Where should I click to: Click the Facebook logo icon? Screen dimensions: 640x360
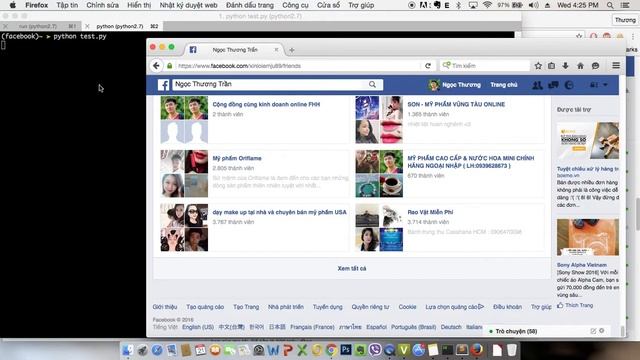[163, 84]
